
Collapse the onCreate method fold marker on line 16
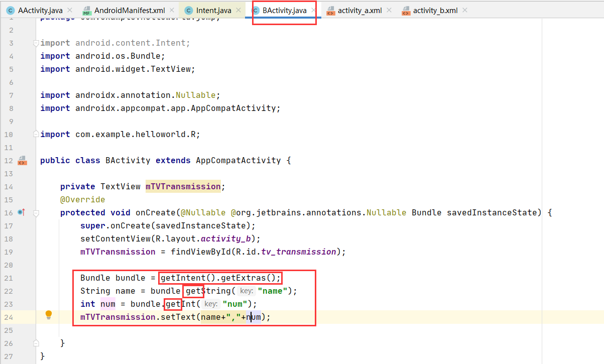36,213
